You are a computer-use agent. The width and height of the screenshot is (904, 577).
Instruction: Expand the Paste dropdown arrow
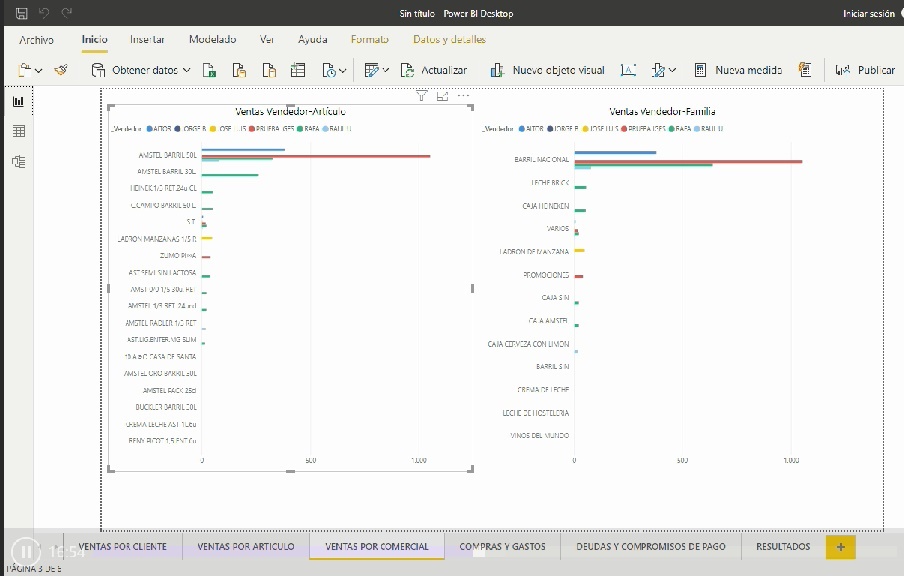coord(38,70)
